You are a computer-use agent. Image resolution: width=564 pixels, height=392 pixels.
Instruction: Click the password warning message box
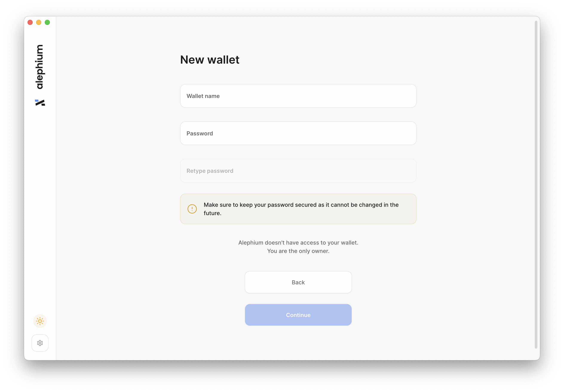[298, 209]
